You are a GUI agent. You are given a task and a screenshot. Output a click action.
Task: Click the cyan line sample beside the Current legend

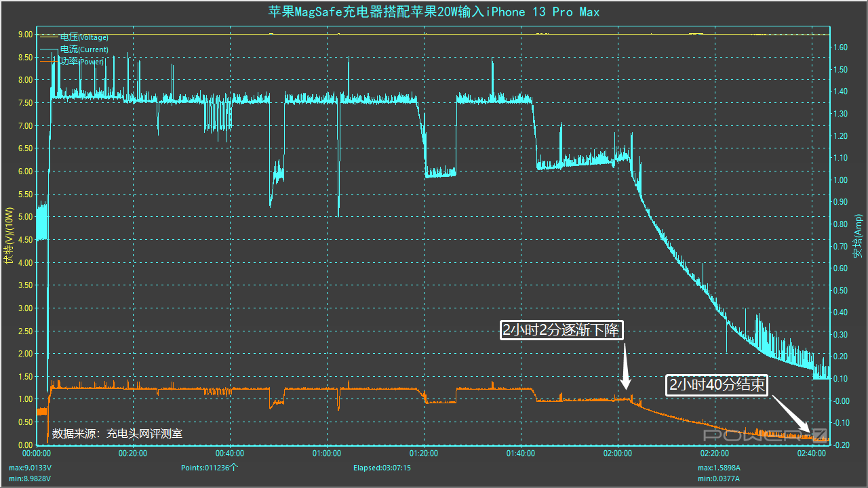point(50,49)
